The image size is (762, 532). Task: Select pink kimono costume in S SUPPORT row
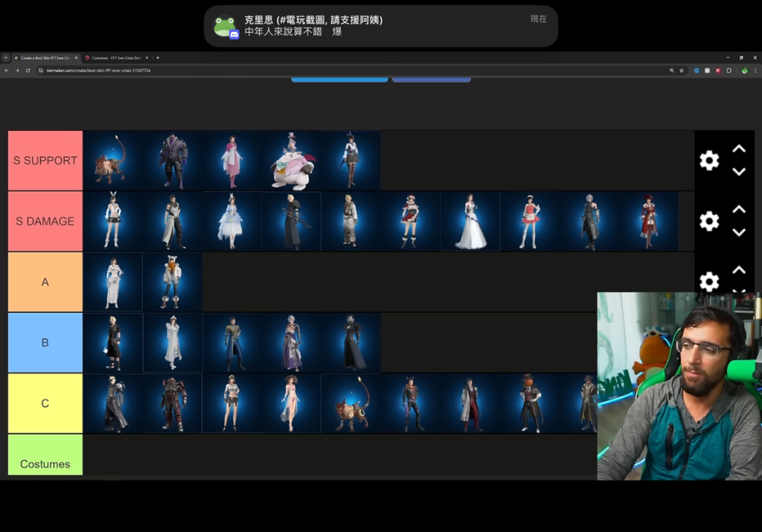[232, 160]
